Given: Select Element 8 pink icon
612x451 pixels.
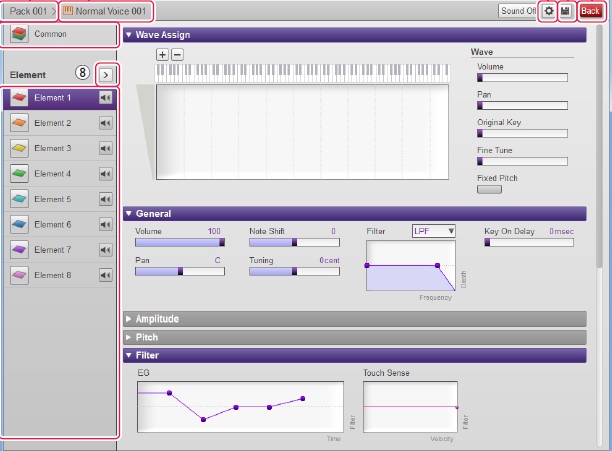Looking at the screenshot, I should click(x=19, y=275).
